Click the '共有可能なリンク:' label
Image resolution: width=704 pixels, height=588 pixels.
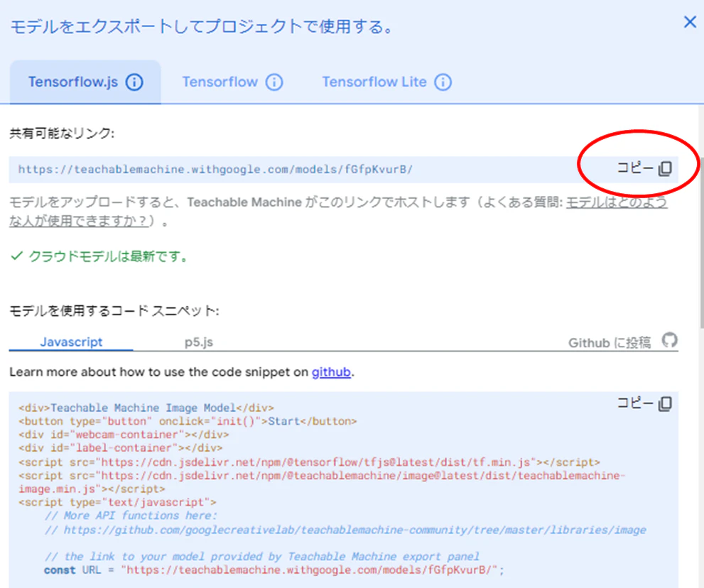pos(62,134)
